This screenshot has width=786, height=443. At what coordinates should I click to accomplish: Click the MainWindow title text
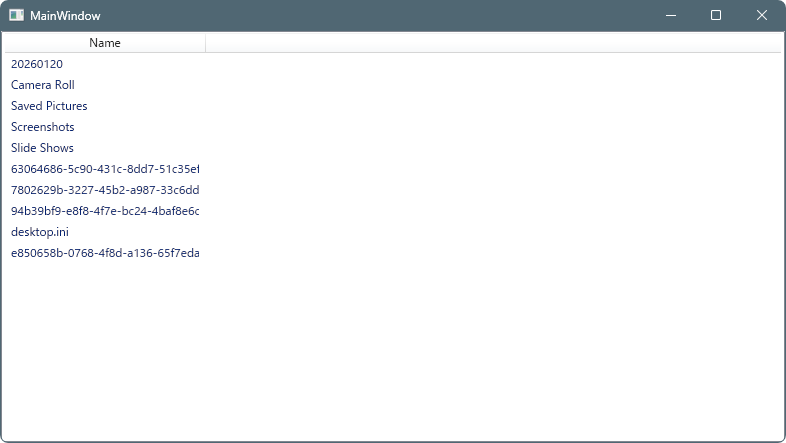[65, 16]
